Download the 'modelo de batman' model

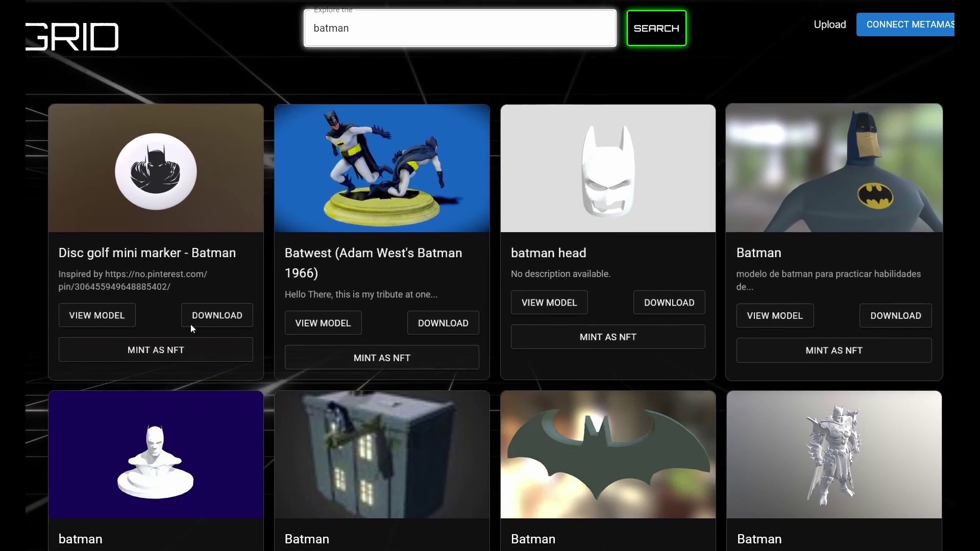896,316
